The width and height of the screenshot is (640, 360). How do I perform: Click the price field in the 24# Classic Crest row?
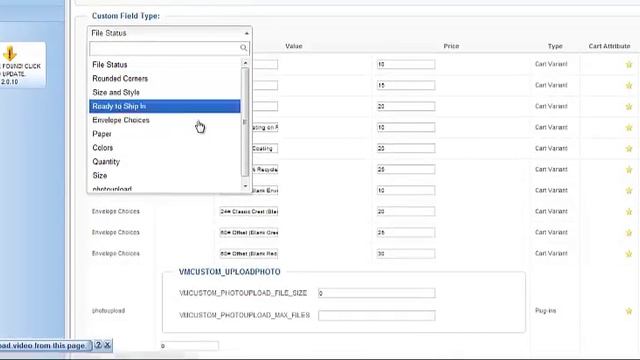point(406,211)
